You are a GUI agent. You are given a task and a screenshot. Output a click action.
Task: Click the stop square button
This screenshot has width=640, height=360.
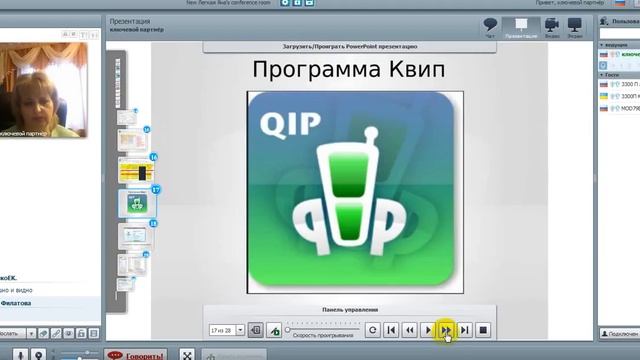(x=483, y=330)
